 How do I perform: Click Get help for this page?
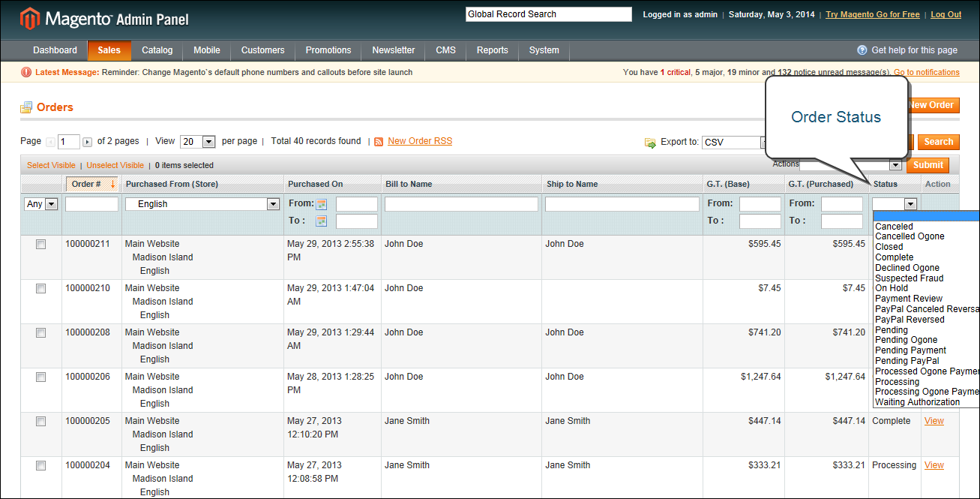[x=914, y=50]
